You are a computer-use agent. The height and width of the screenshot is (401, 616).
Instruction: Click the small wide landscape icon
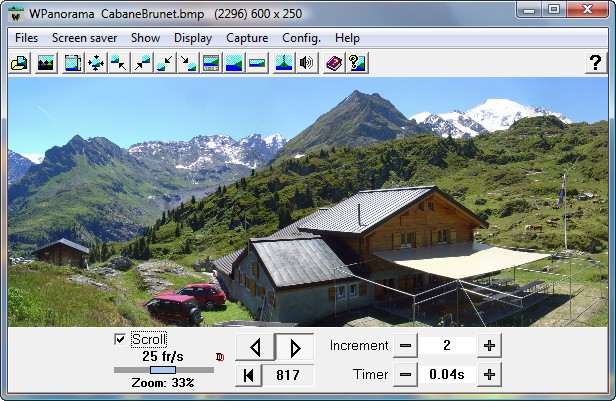pyautogui.click(x=257, y=63)
